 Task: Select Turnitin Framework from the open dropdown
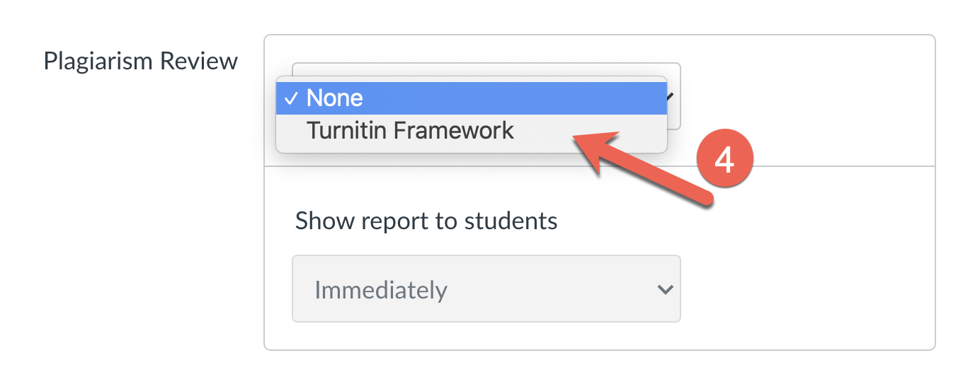(410, 131)
